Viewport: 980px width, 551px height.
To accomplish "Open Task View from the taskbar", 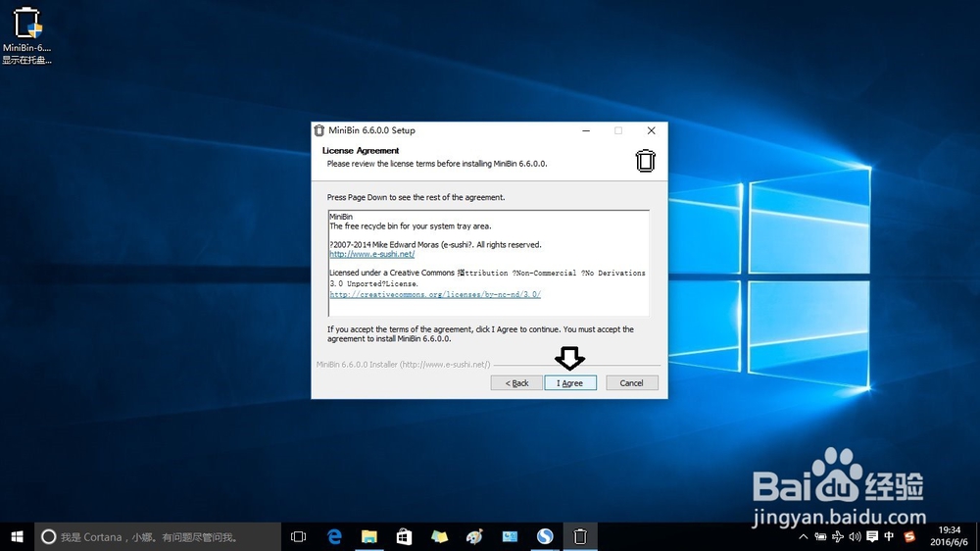I will point(299,536).
